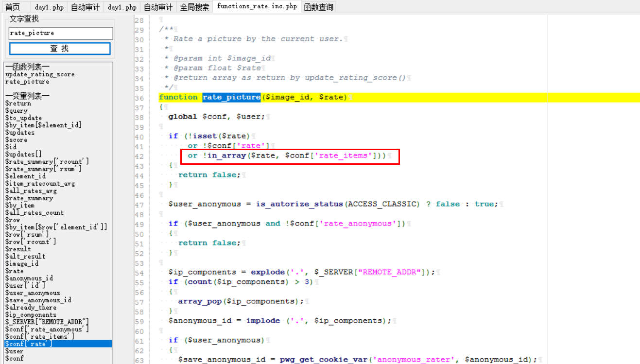Focus the rate_picture search text field
The height and width of the screenshot is (364, 640).
pos(61,33)
